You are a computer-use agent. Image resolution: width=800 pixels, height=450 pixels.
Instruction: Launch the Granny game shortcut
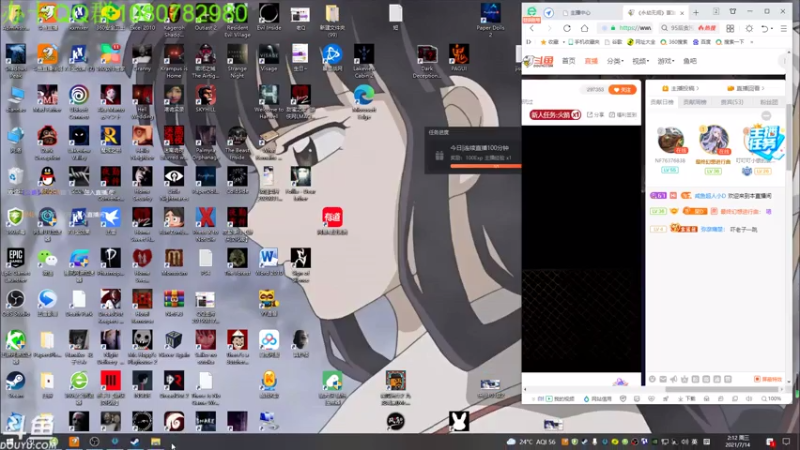tap(142, 58)
